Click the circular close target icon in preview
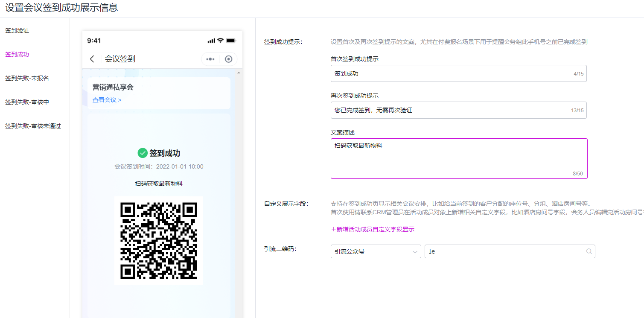This screenshot has height=318, width=644. [229, 59]
